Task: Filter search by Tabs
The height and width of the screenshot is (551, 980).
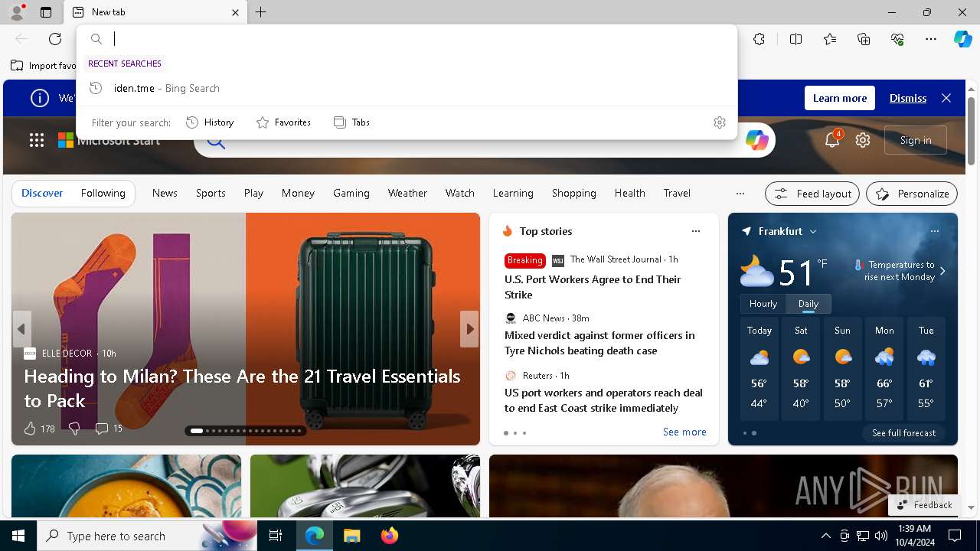Action: 351,122
